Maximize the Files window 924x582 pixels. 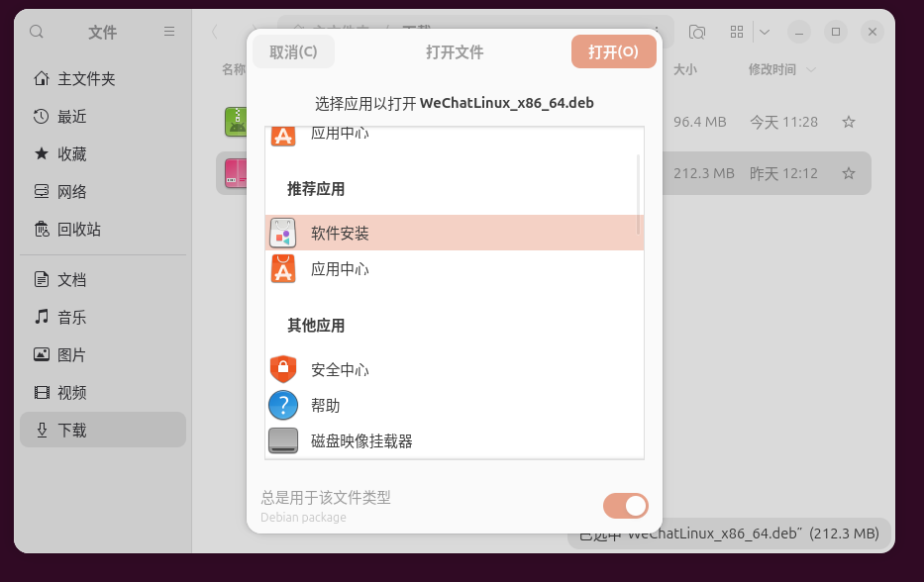[x=836, y=32]
